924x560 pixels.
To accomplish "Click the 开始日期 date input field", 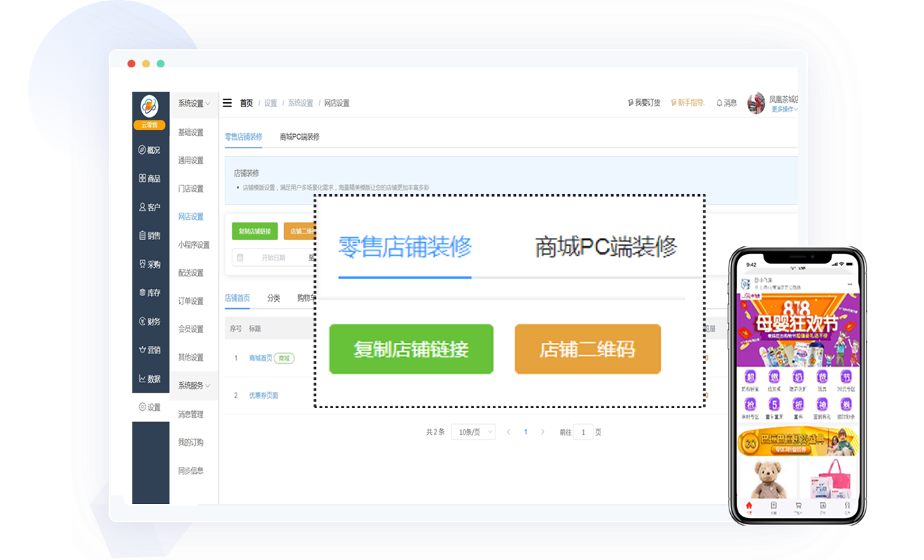I will point(273,258).
